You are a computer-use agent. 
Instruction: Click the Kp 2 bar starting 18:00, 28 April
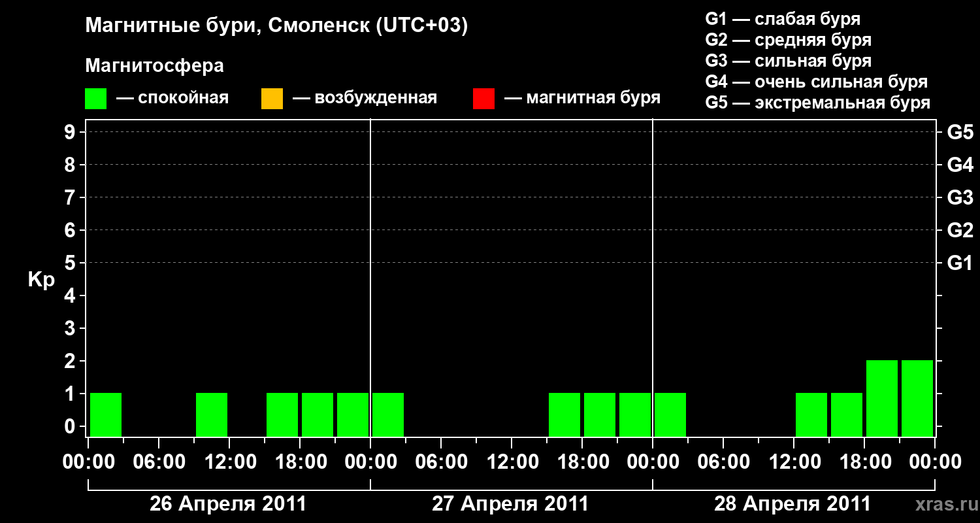[x=882, y=398]
